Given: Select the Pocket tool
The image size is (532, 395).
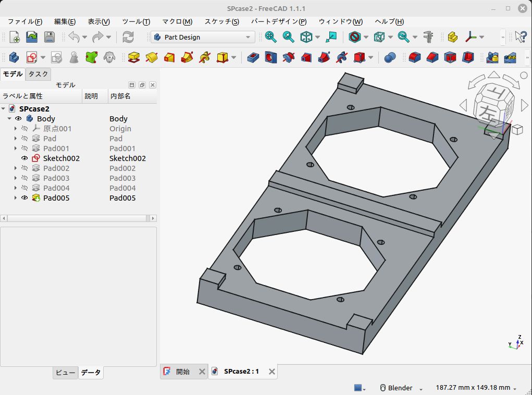Looking at the screenshot, I should [253, 57].
